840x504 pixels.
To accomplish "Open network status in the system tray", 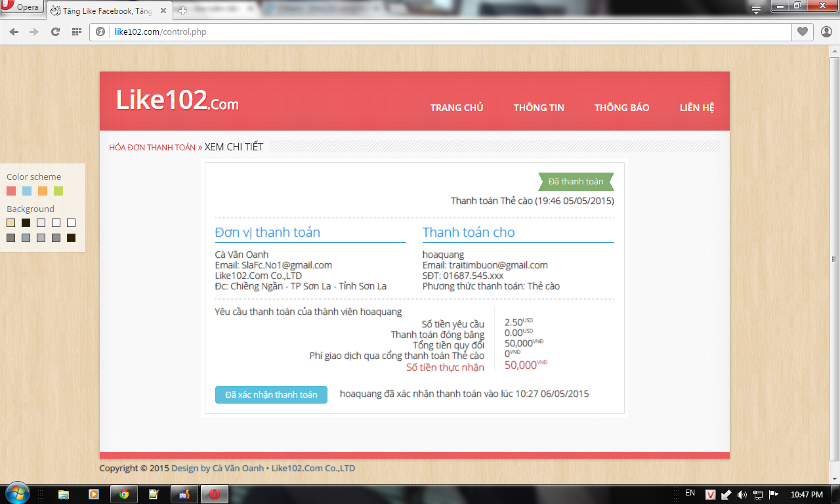I will pos(758,494).
